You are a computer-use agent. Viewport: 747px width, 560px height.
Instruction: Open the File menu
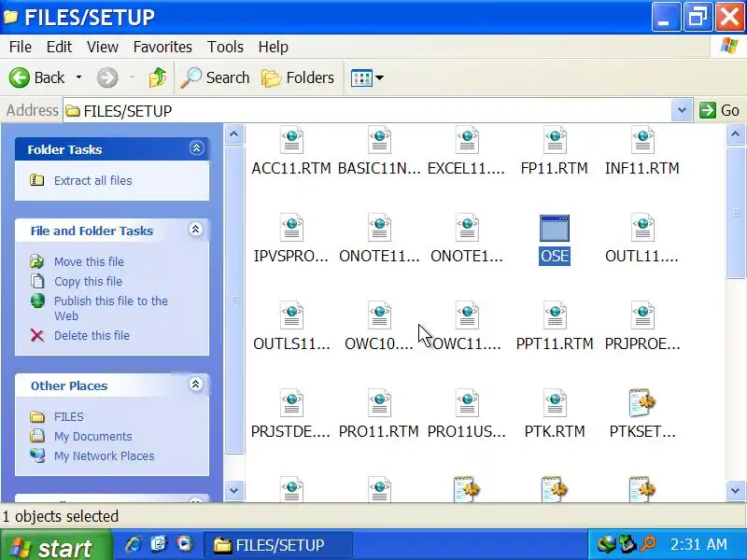point(21,47)
